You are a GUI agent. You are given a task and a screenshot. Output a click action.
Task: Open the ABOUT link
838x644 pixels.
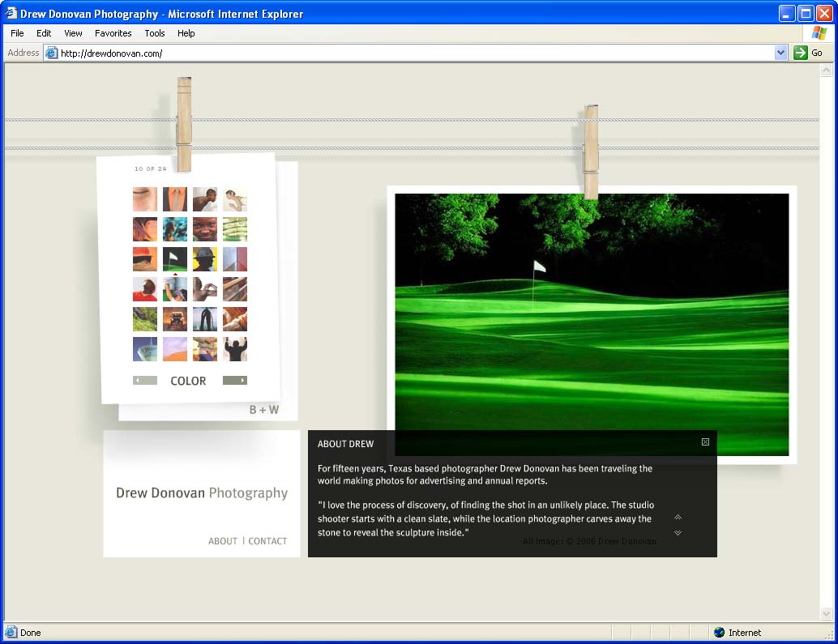223,541
